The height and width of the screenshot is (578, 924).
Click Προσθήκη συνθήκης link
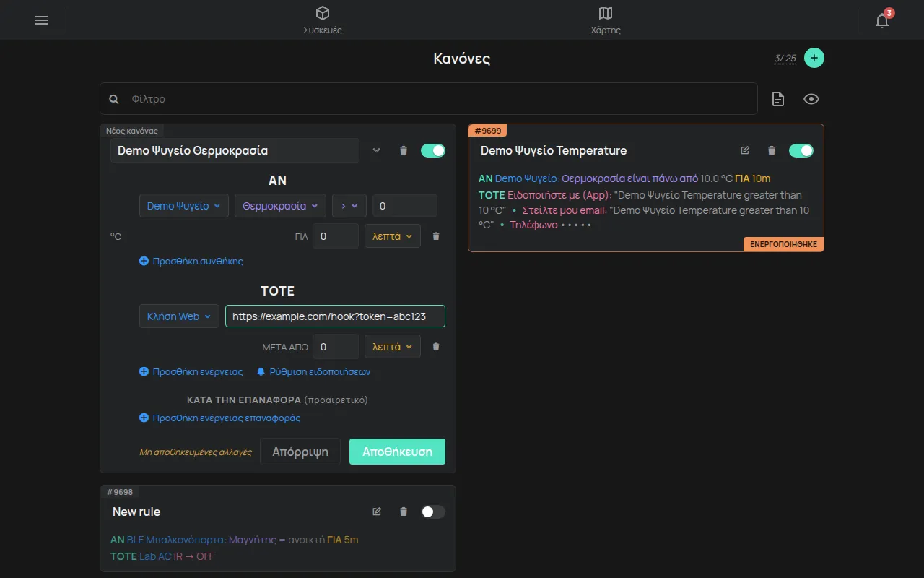pos(191,261)
